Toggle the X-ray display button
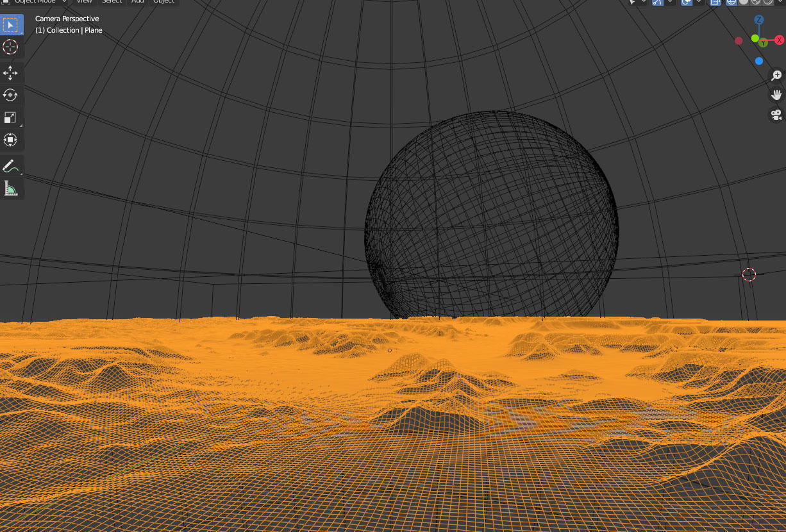 pos(715,2)
